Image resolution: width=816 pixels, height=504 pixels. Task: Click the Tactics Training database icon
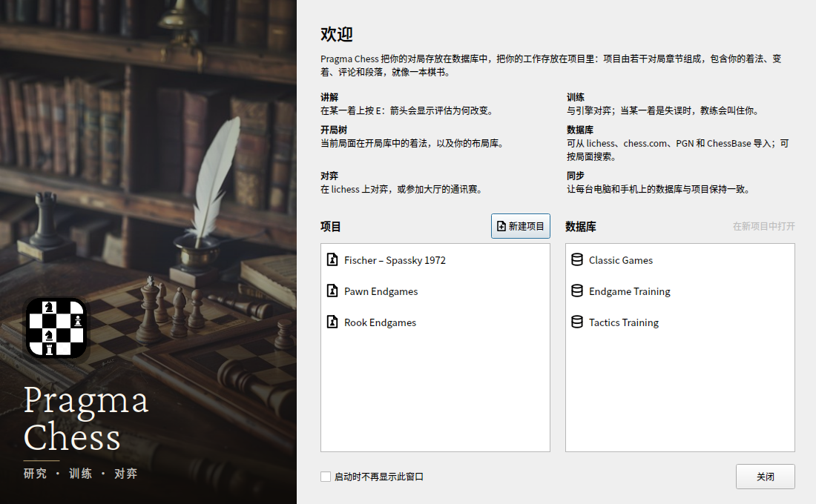[576, 322]
